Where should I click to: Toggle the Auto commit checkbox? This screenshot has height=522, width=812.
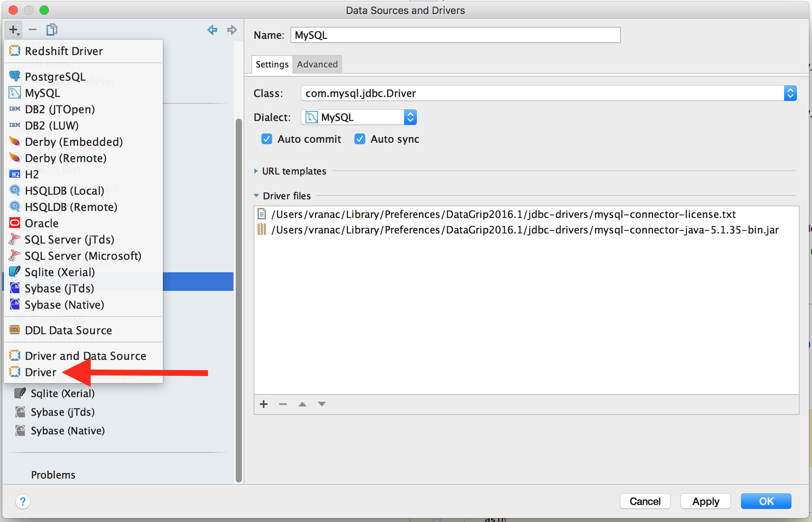pyautogui.click(x=267, y=139)
